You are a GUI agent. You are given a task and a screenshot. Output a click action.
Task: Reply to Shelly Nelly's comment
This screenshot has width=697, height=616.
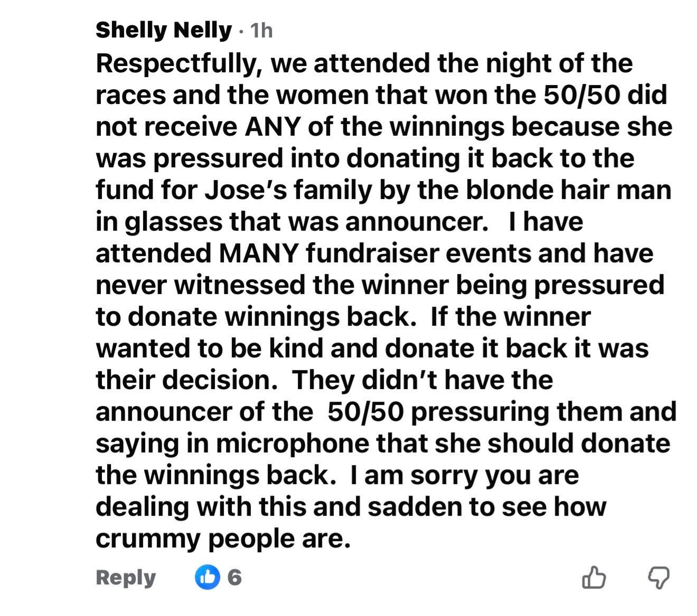click(126, 577)
